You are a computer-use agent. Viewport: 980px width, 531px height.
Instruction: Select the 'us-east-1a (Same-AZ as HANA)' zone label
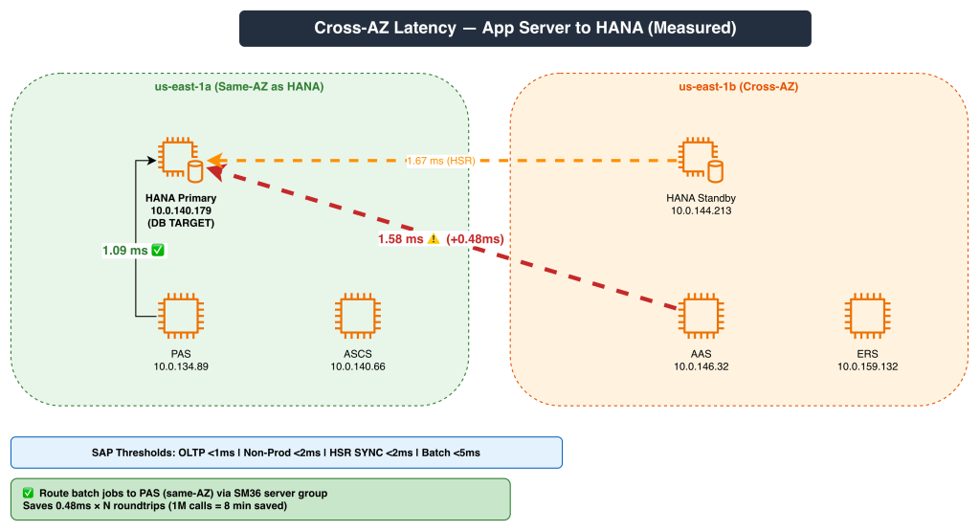(x=239, y=87)
